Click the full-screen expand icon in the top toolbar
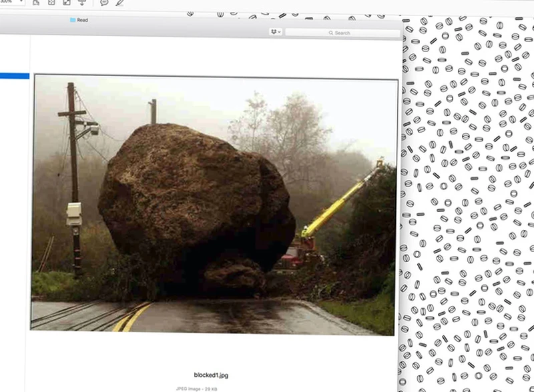The height and width of the screenshot is (392, 534). [x=67, y=3]
